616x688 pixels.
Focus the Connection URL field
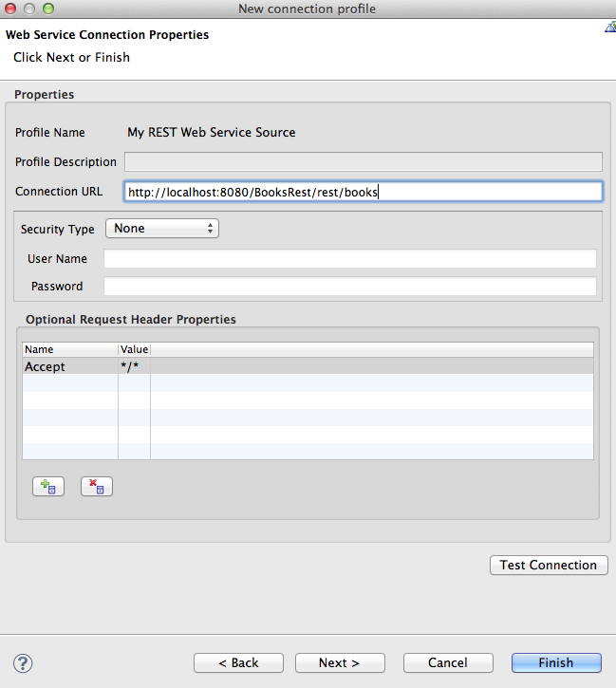[x=364, y=192]
